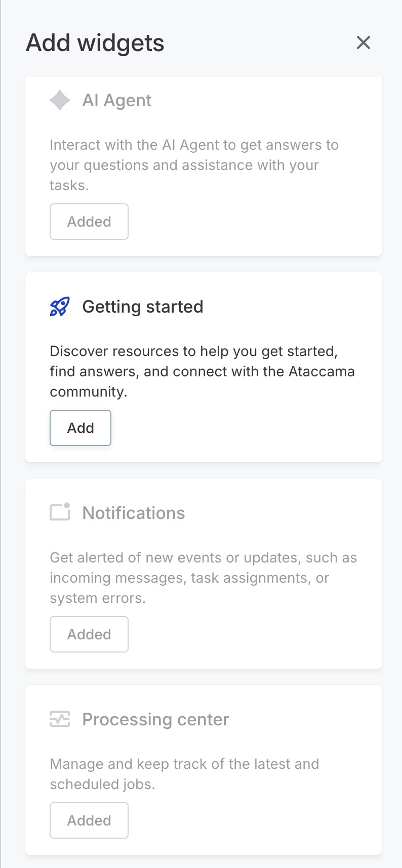Click the rocket icon beside Getting started
Screen dimensions: 402x868
pyautogui.click(x=59, y=306)
